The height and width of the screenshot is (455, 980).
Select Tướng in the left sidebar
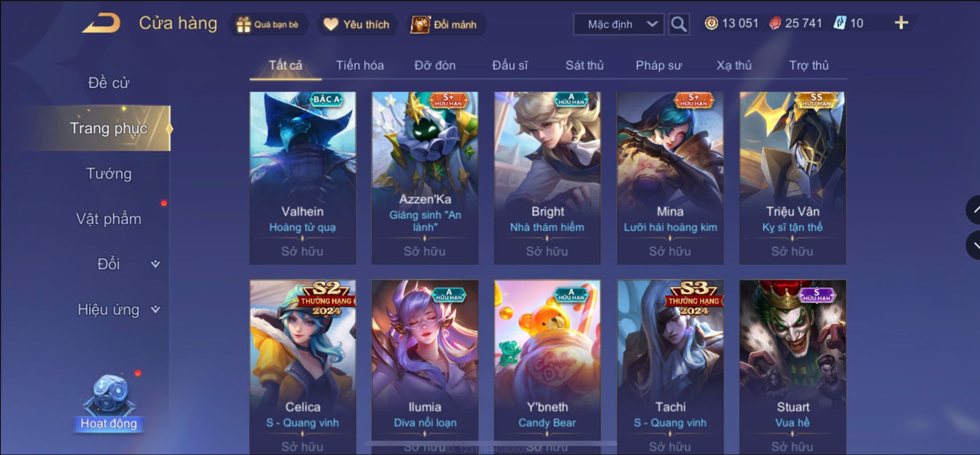click(x=108, y=173)
